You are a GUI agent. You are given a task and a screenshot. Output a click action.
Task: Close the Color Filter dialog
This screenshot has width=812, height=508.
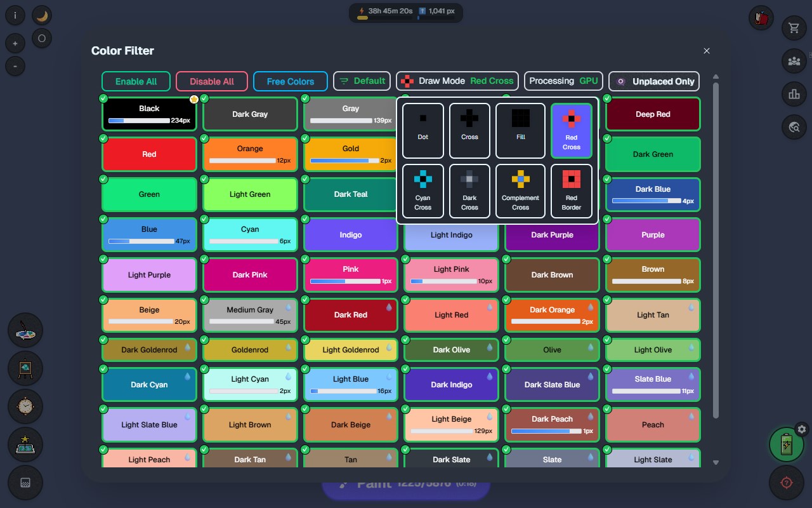tap(707, 51)
